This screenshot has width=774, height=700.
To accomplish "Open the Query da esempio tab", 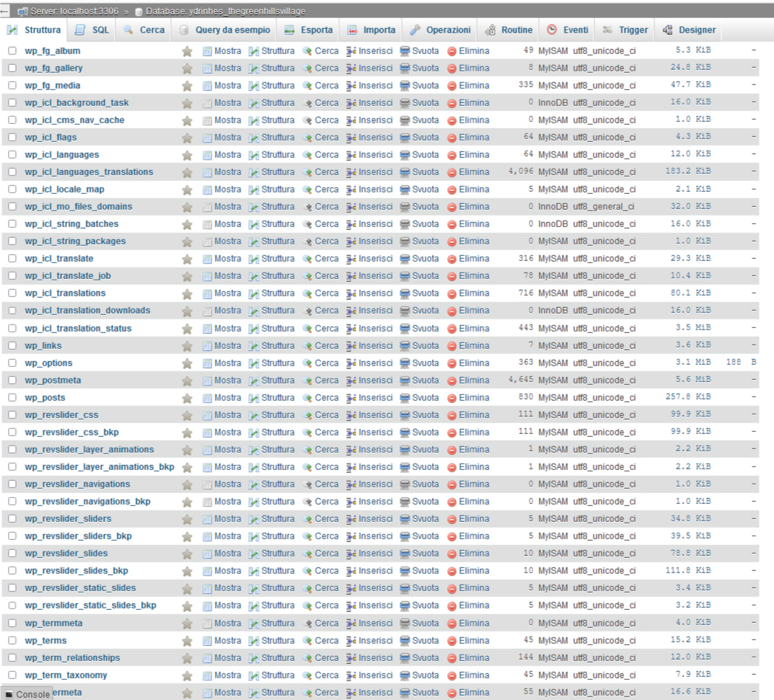I will pyautogui.click(x=224, y=30).
